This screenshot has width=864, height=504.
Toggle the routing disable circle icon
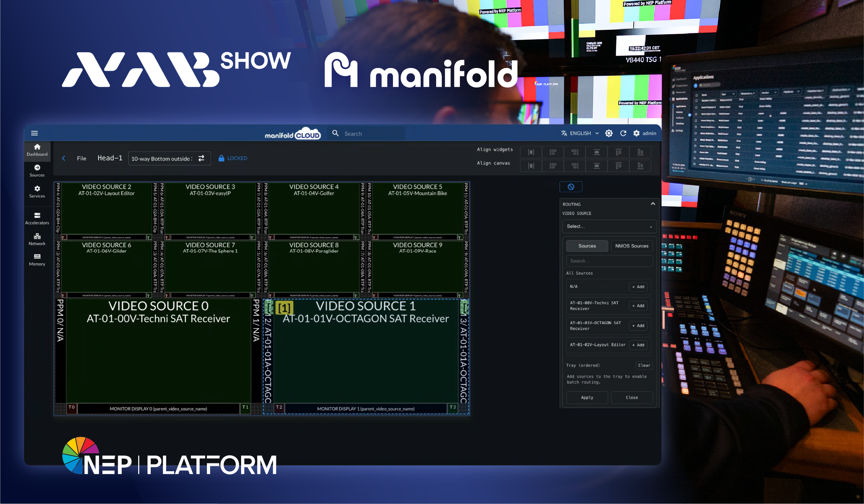pyautogui.click(x=571, y=187)
